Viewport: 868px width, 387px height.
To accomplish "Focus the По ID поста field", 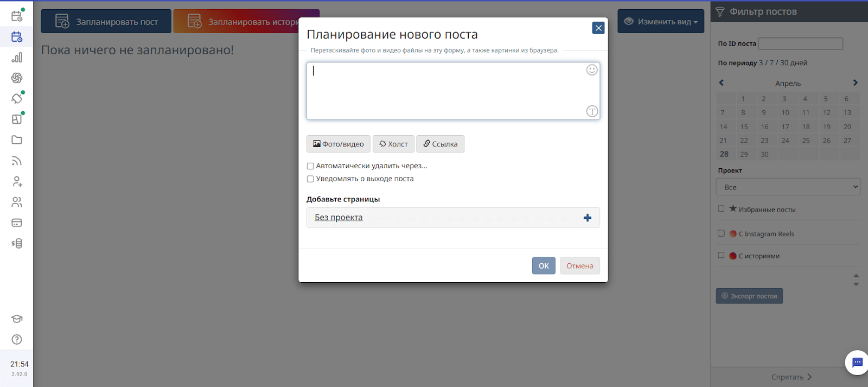I will 801,43.
